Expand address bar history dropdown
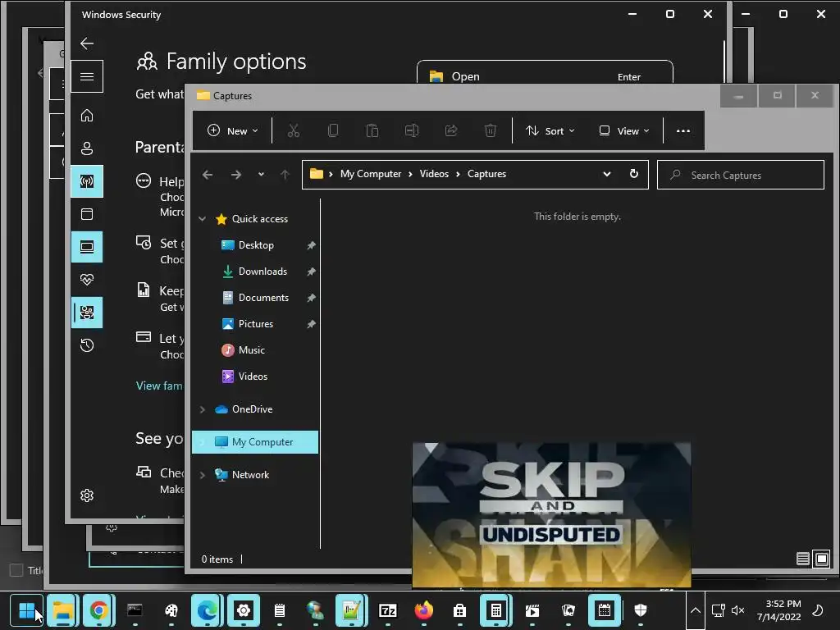This screenshot has height=630, width=840. click(607, 174)
